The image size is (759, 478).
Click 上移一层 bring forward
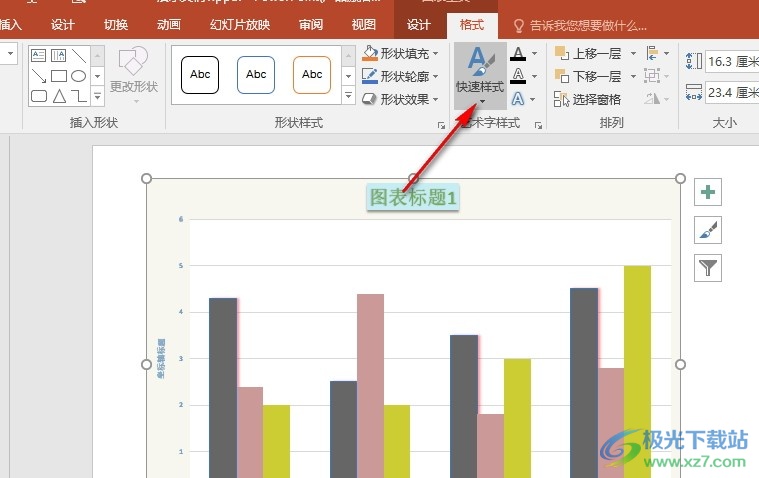[x=589, y=53]
